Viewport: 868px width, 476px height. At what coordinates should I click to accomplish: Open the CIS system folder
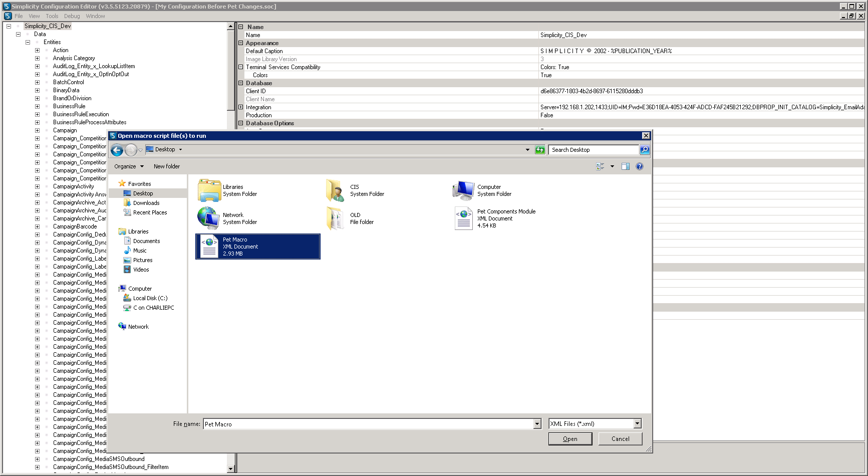click(x=355, y=190)
